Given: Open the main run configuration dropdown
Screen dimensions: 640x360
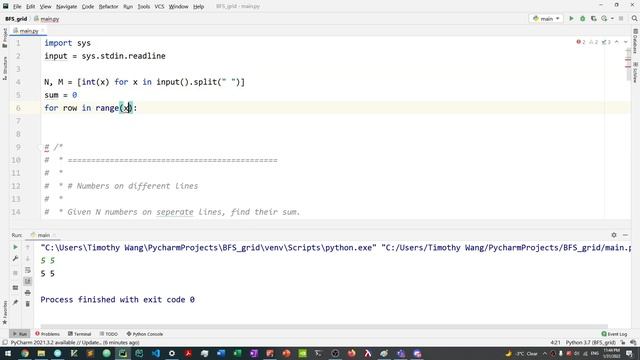Looking at the screenshot, I should coord(546,19).
